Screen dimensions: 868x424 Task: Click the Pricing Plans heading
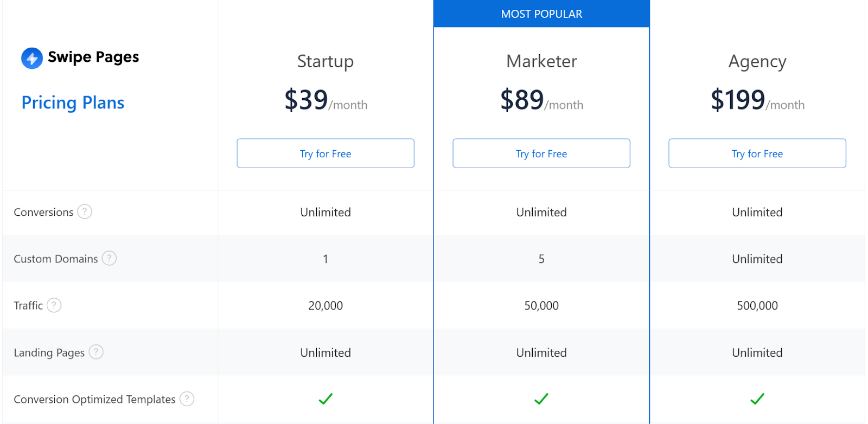pyautogui.click(x=73, y=102)
